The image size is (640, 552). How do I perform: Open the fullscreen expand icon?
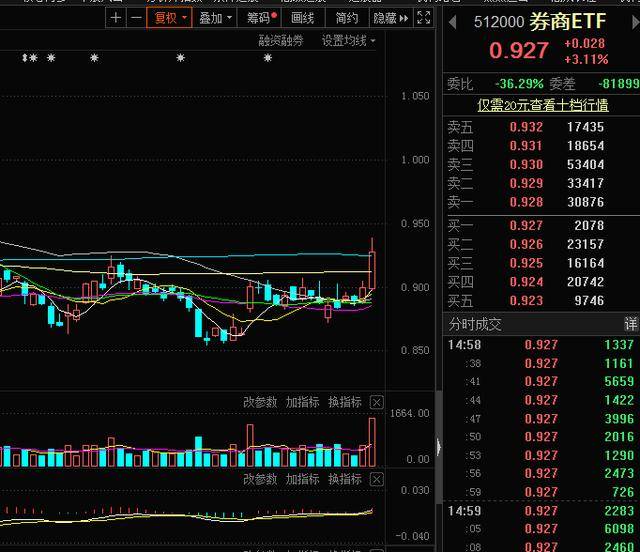pyautogui.click(x=424, y=18)
